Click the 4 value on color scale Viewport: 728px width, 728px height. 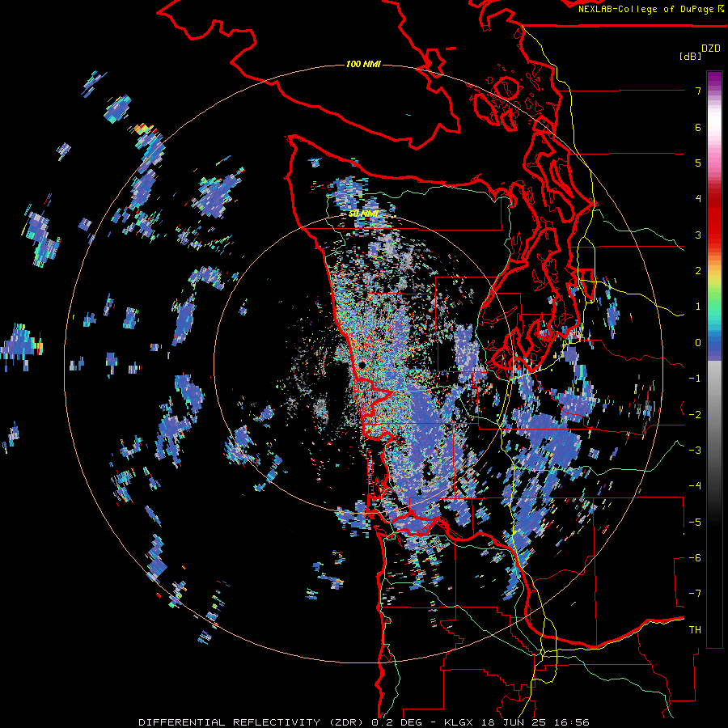point(698,199)
